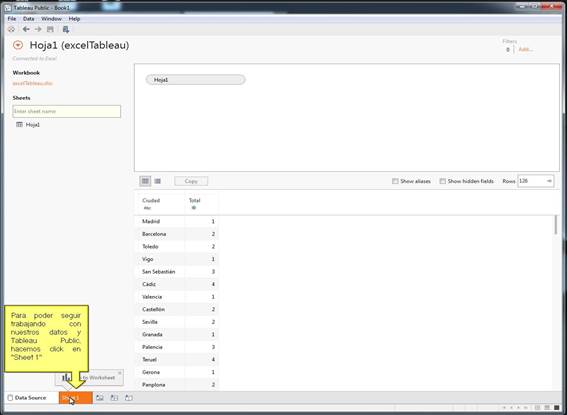
Task: Switch to the metadata list view icon
Action: click(158, 181)
